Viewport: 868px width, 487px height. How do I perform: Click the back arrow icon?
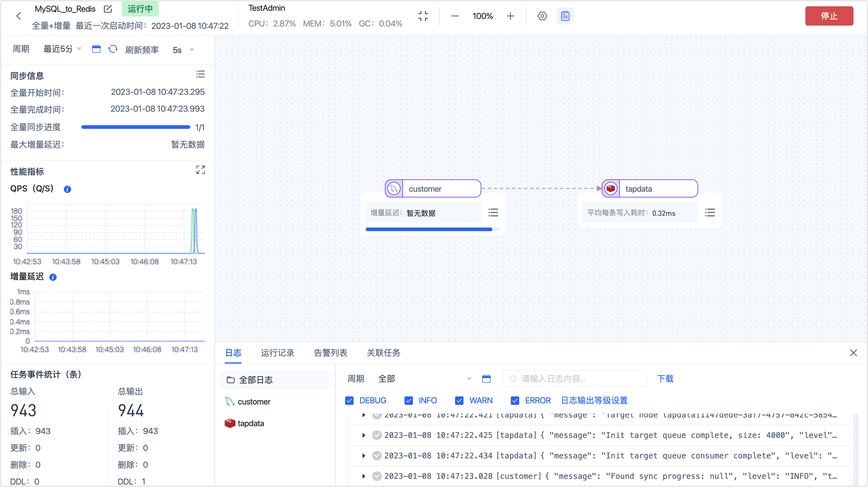pos(19,16)
